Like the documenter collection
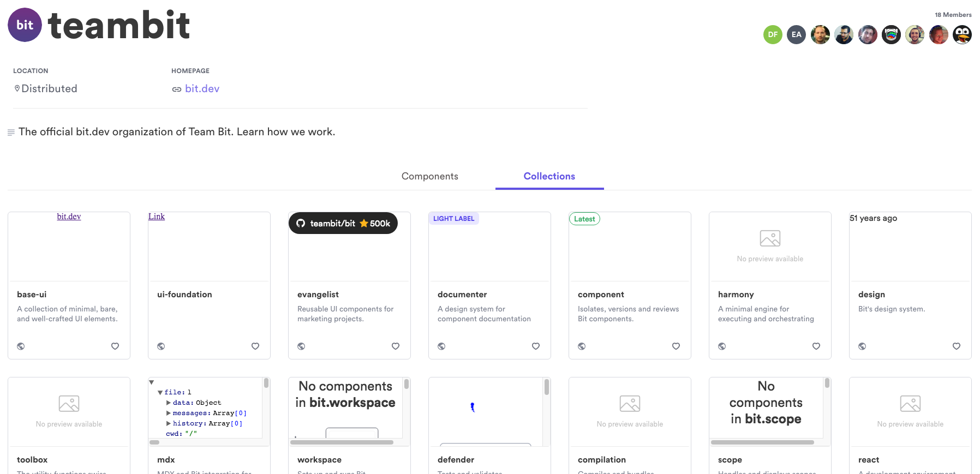This screenshot has height=474, width=980. (x=536, y=346)
